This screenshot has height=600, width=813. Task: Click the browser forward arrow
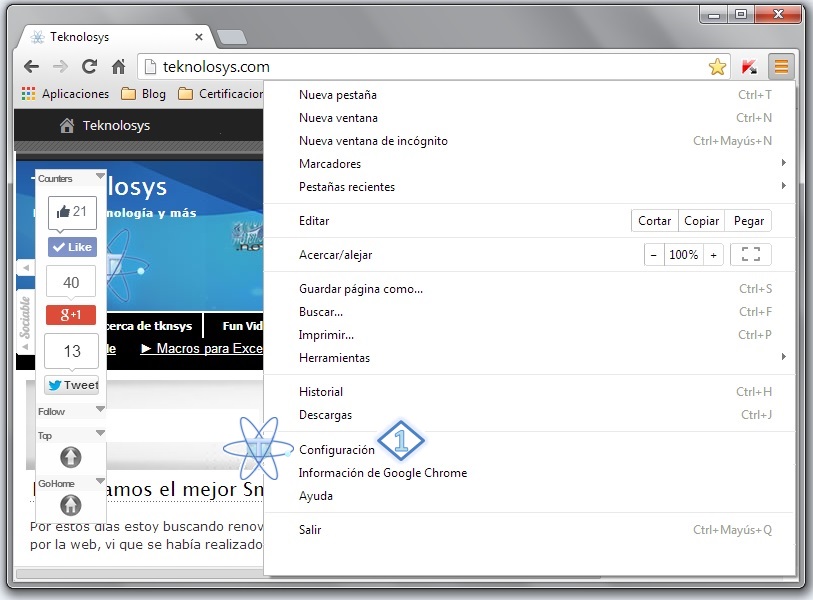coord(61,66)
